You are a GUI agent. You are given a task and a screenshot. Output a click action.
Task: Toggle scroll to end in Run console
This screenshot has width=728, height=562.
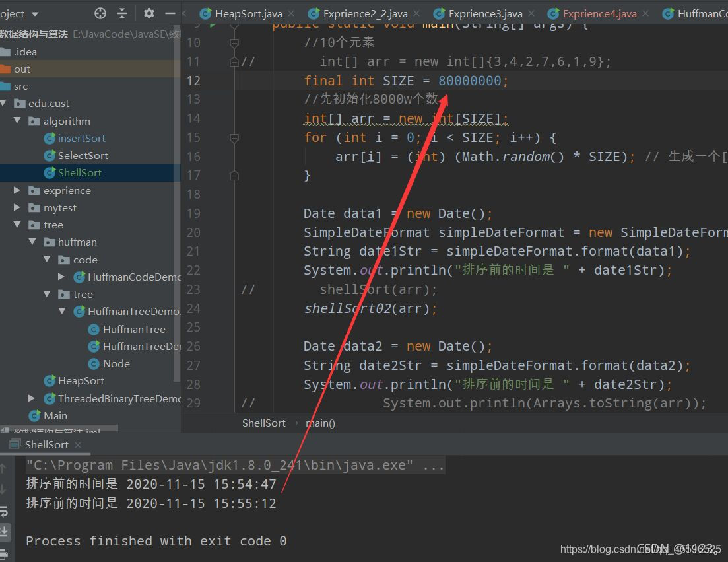coord(4,532)
